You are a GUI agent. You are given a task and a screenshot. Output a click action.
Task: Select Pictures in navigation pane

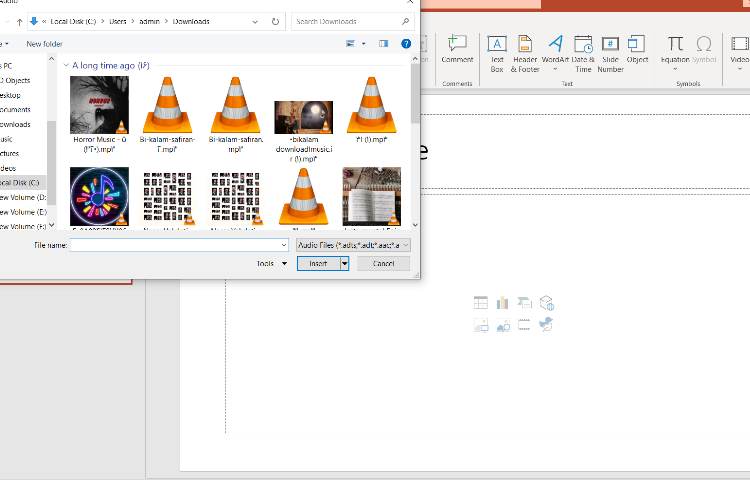point(10,153)
